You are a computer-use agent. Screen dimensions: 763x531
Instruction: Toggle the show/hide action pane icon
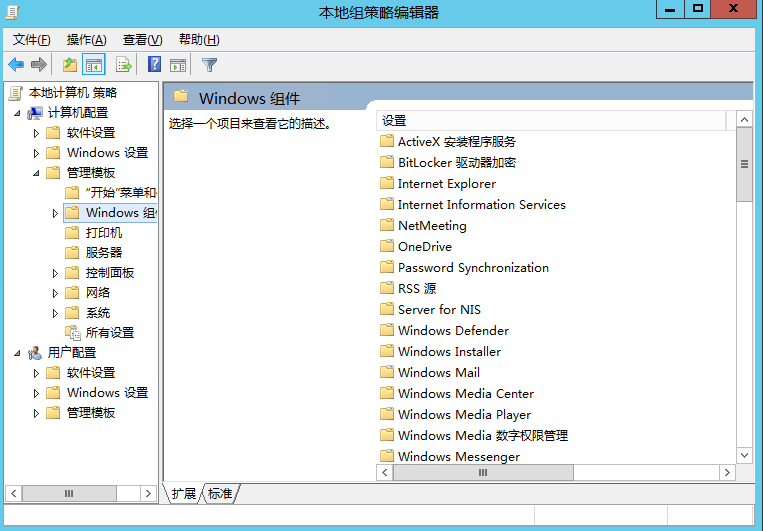point(178,65)
